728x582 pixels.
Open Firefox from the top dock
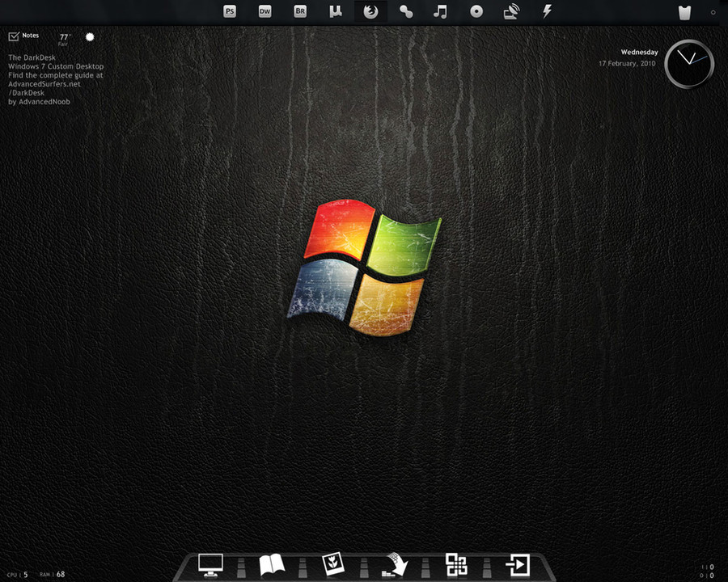370,11
